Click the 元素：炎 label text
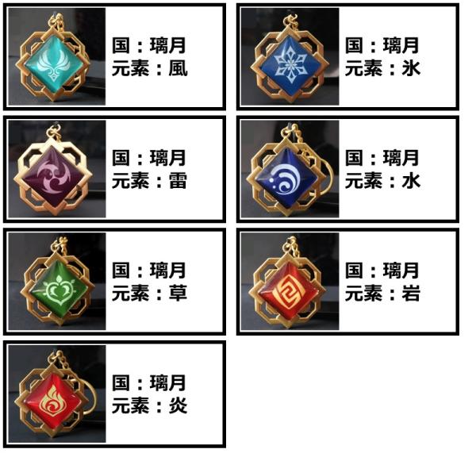This screenshot has height=476, width=476. 149,405
